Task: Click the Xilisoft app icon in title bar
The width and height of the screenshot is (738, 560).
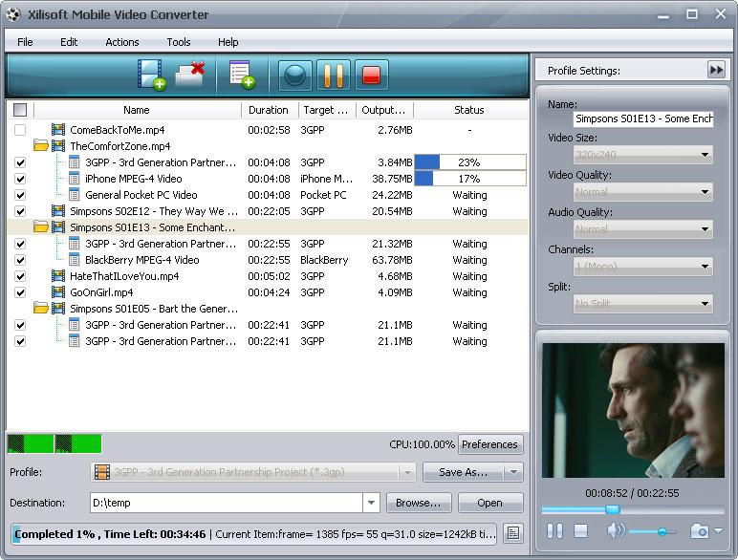Action: point(13,14)
